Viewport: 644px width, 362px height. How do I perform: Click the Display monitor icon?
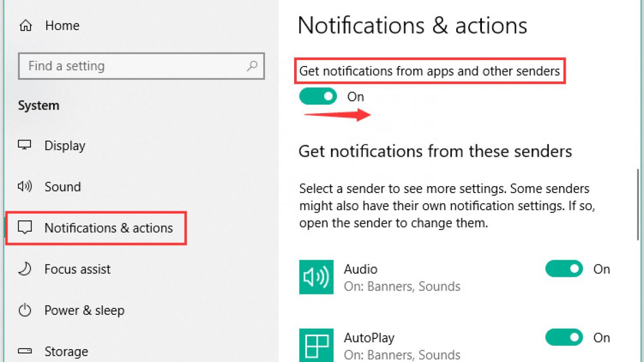pyautogui.click(x=25, y=145)
